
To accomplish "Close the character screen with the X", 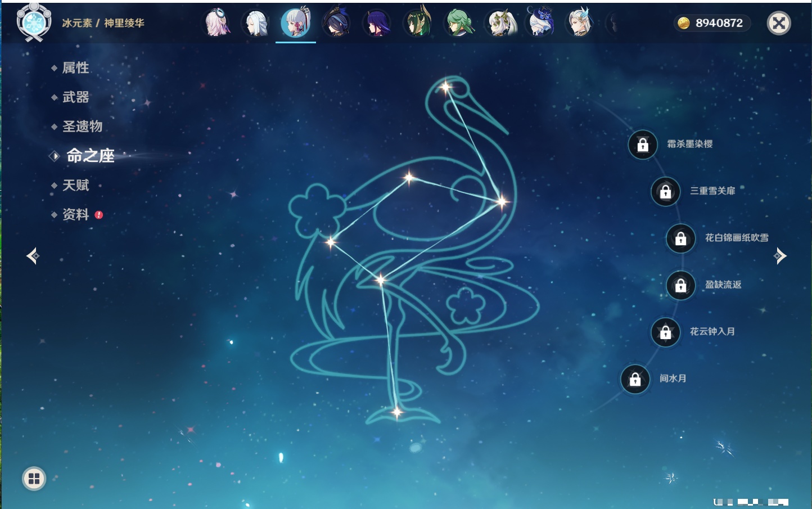I will (x=779, y=23).
